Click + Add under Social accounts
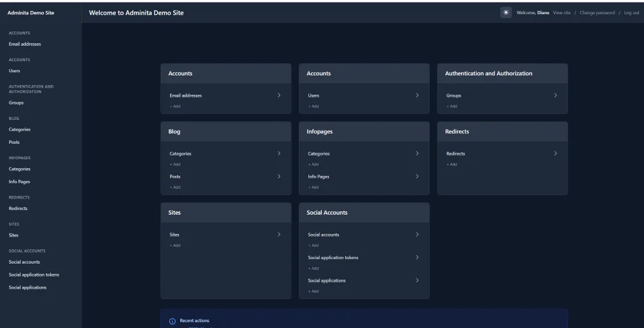Screen dimensions: 644x328 pos(313,246)
